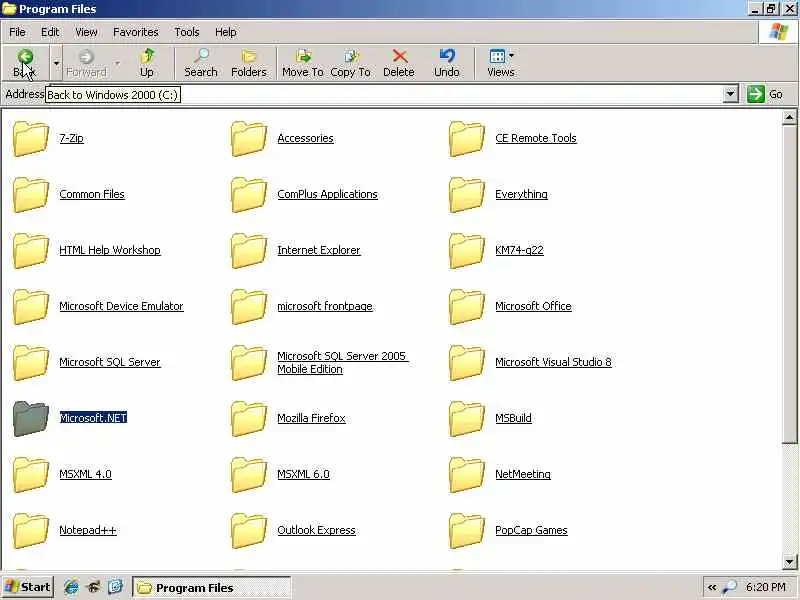Image resolution: width=800 pixels, height=600 pixels.
Task: Click the Outlook Express Quick Launch icon
Action: coord(115,587)
